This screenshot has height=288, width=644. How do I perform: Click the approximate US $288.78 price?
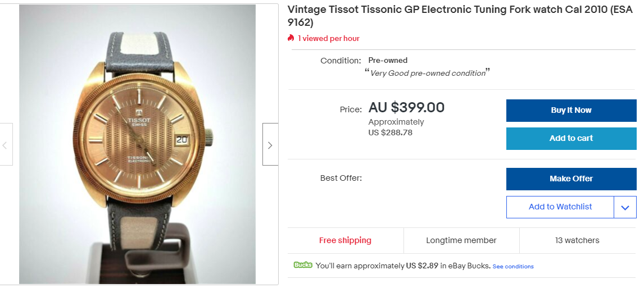pos(390,132)
